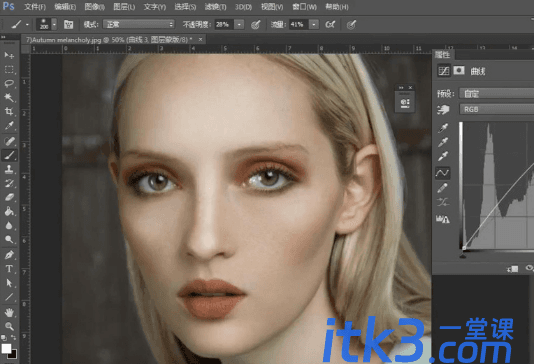
Task: Select the Dodge tool
Action: click(9, 240)
